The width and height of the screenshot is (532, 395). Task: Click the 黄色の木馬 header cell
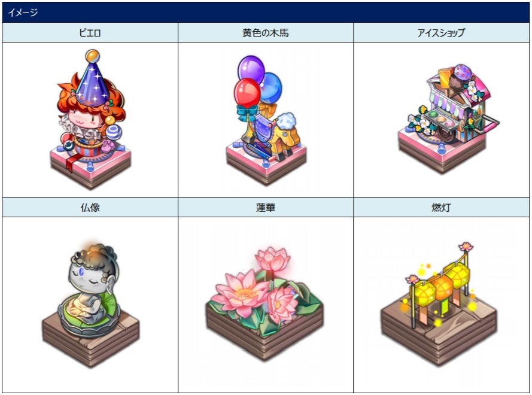point(265,32)
